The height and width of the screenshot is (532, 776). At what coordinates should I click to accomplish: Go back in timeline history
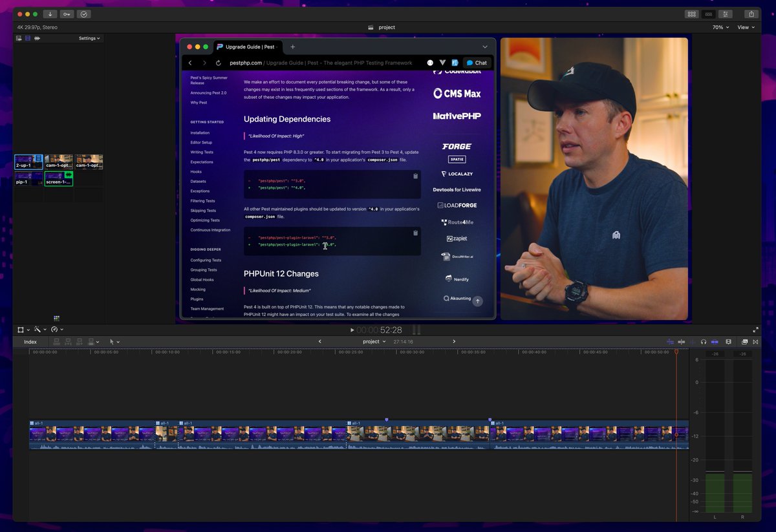click(320, 341)
